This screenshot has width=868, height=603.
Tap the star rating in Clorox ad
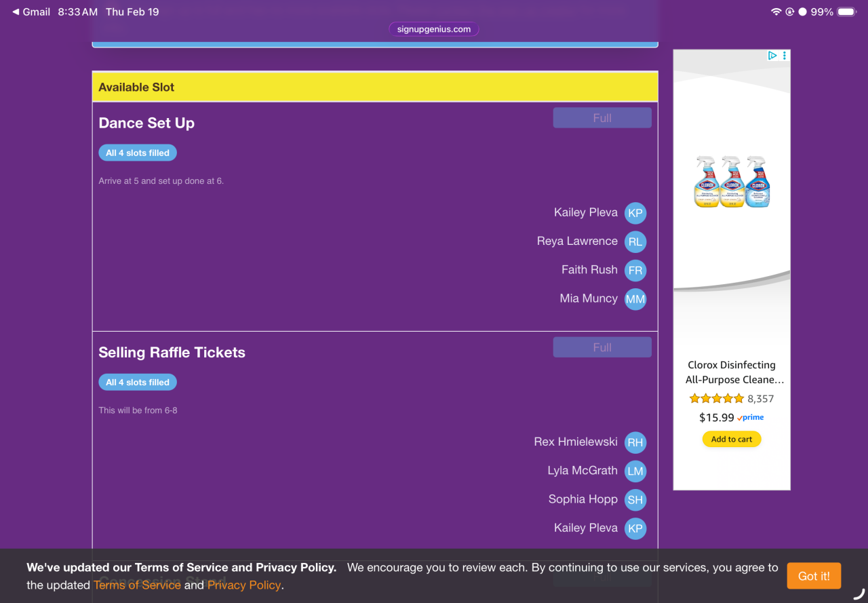[x=717, y=399]
